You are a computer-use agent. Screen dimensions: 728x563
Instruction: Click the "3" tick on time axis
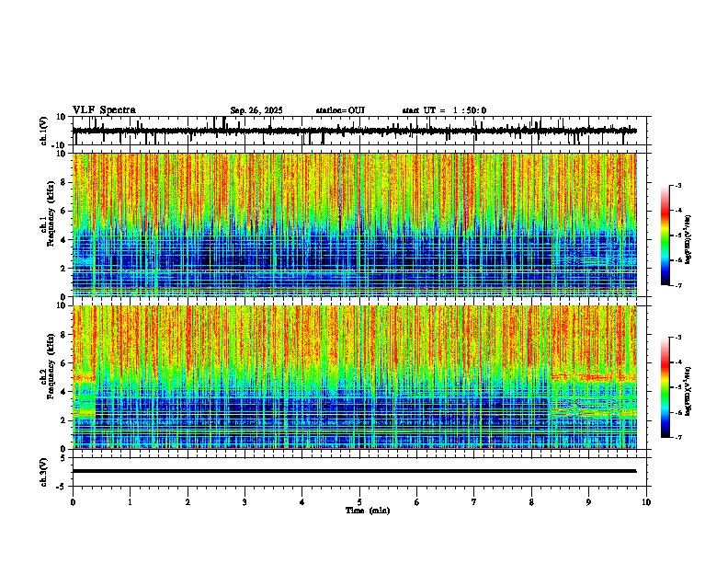pos(245,502)
